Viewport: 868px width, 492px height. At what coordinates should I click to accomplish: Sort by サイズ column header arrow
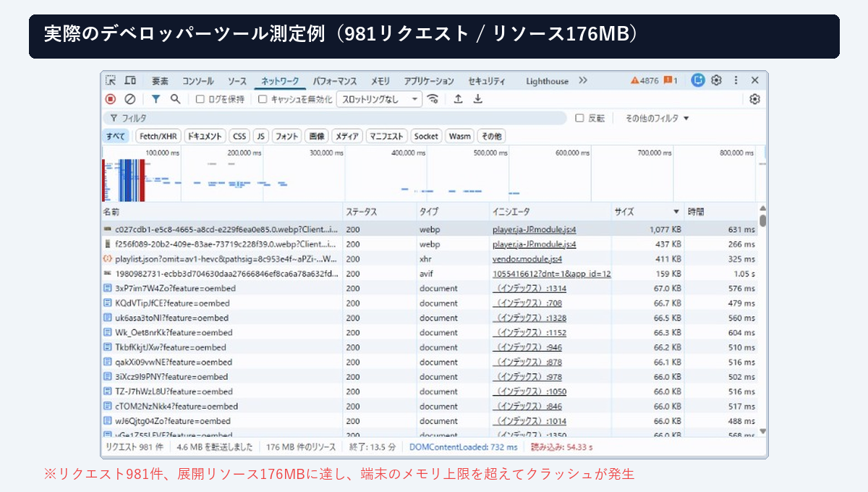click(676, 212)
